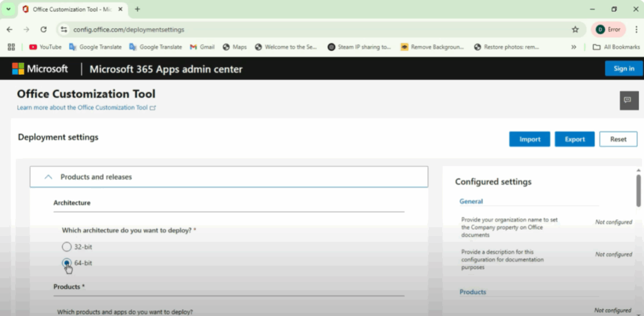Click the Deployment settings heading
The image size is (644, 316).
tap(58, 137)
